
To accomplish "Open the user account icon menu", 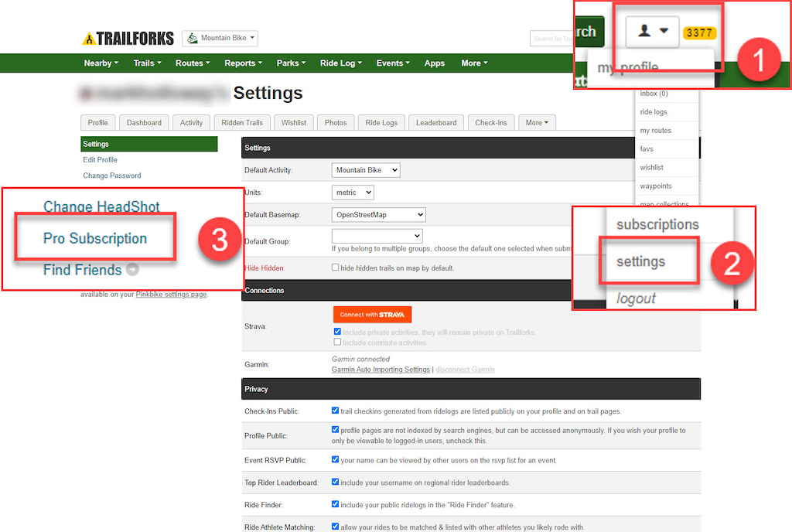I will 652,31.
